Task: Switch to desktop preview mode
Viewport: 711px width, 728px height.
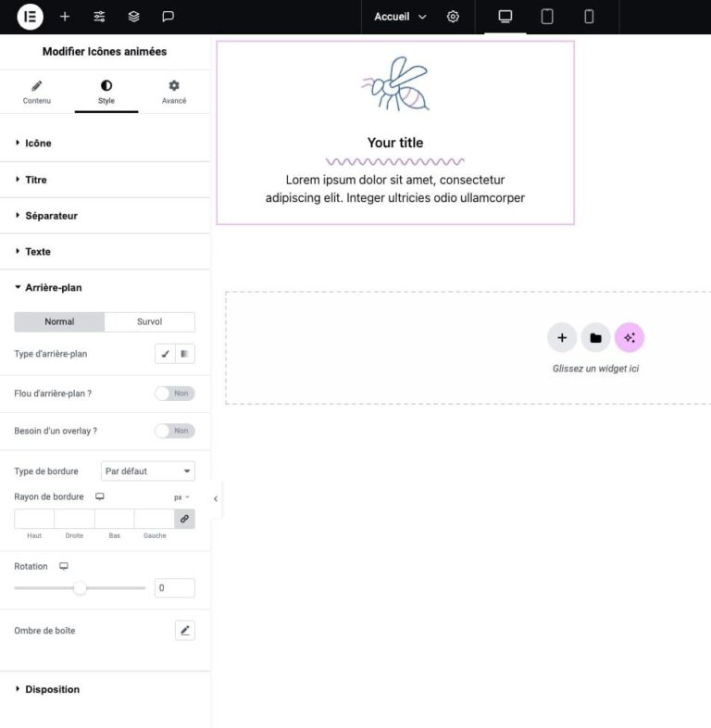Action: 505,17
